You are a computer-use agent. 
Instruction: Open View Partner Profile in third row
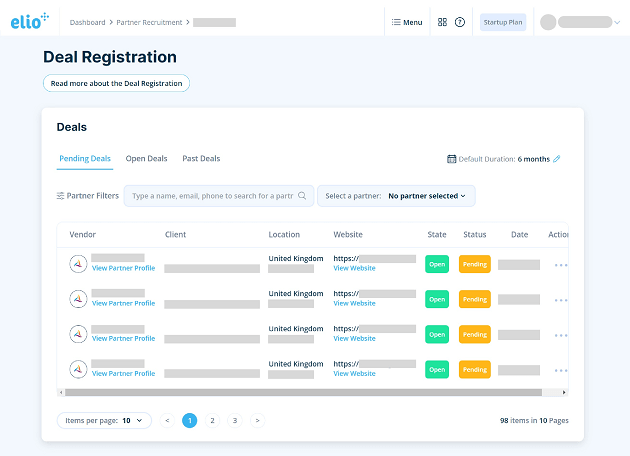click(x=123, y=338)
